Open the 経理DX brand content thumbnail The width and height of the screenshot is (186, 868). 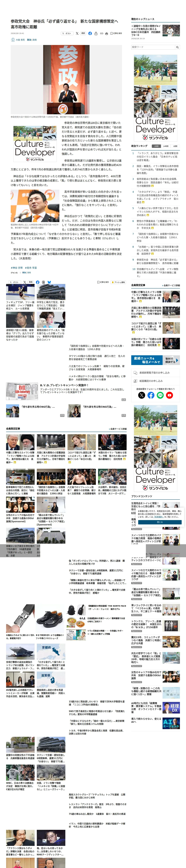171,708
